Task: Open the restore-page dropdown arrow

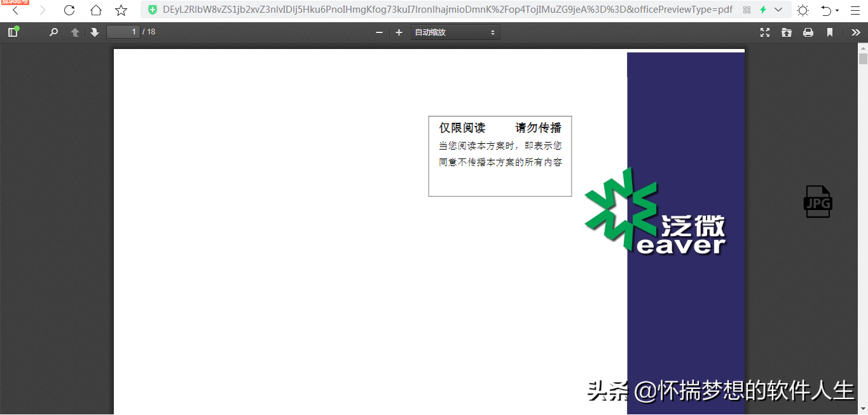Action: (837, 11)
